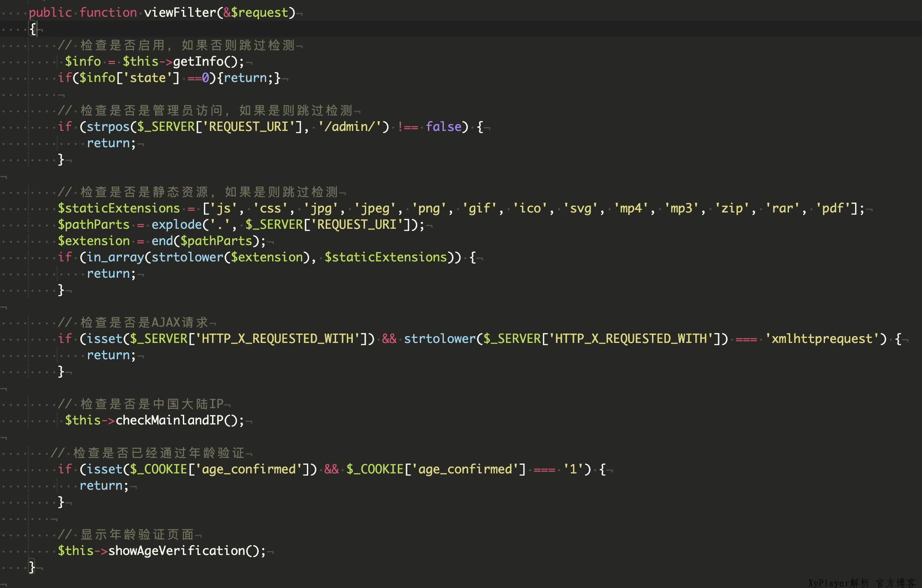Click the 'state' array key string
The width and height of the screenshot is (922, 588).
(148, 78)
